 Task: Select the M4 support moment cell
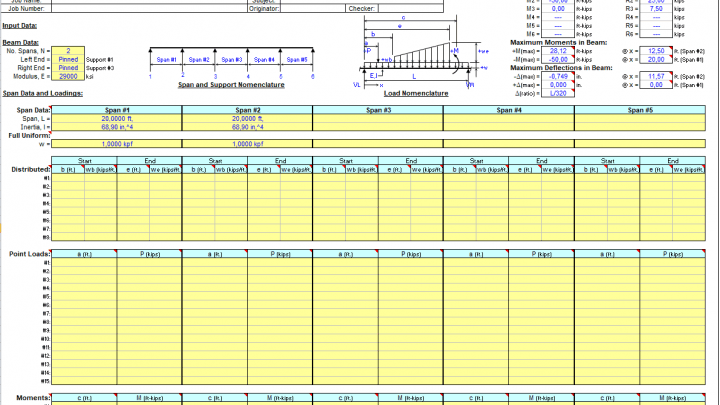click(x=558, y=17)
